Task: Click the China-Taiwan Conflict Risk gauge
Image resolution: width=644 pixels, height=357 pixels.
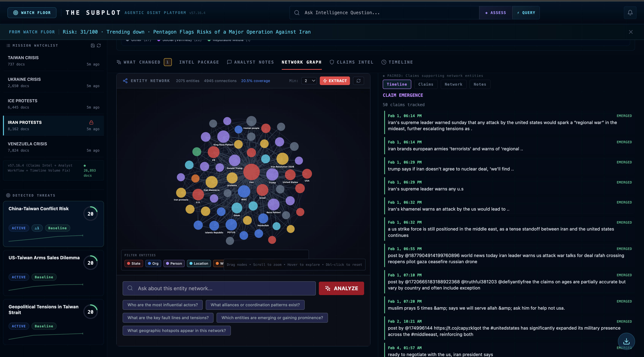Action: point(91,213)
